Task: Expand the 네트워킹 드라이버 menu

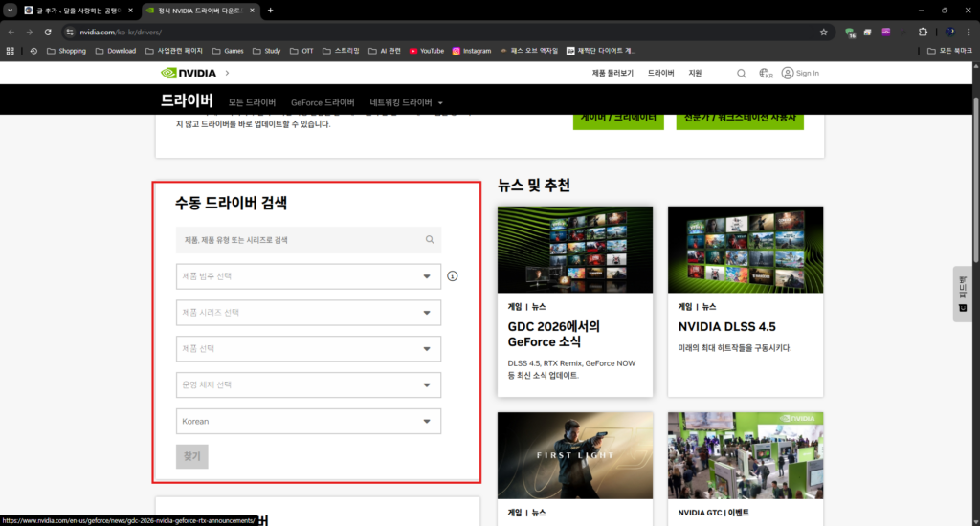Action: tap(406, 102)
